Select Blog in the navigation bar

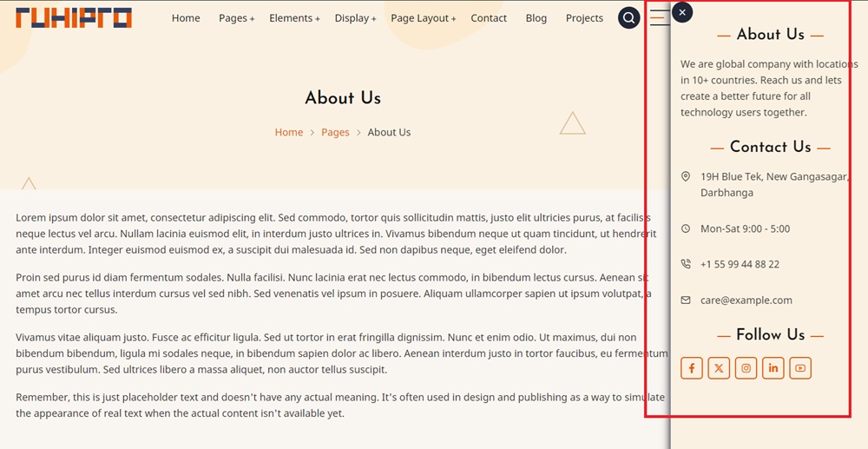pos(536,18)
